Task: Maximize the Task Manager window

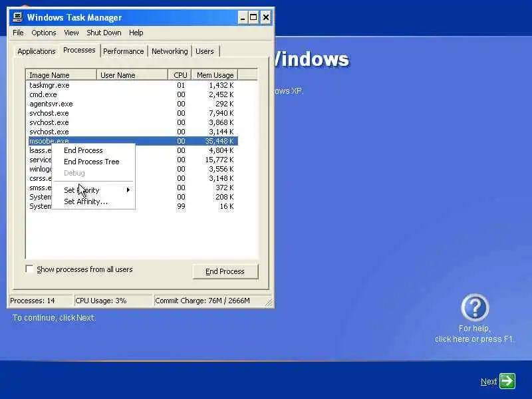Action: (x=253, y=17)
